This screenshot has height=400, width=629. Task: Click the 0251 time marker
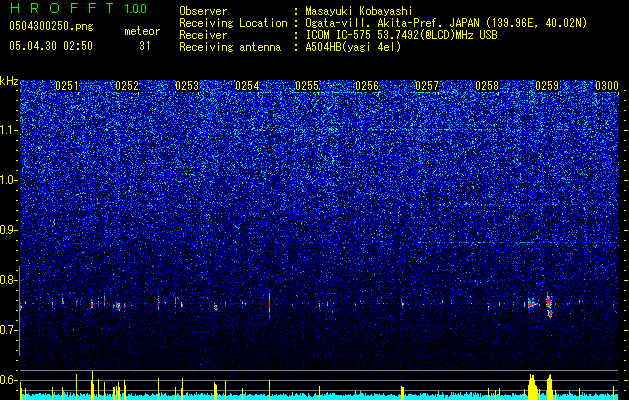(x=67, y=86)
